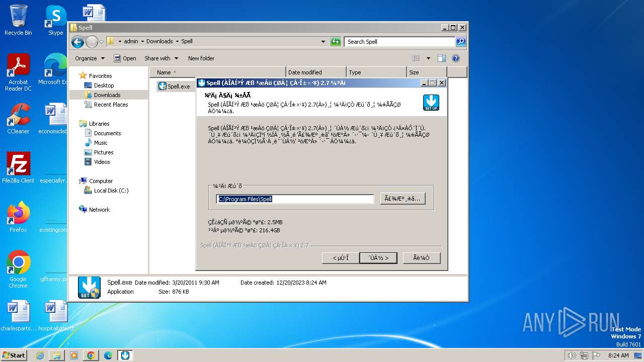Click Browse button beside install path
The height and width of the screenshot is (362, 644).
click(403, 199)
